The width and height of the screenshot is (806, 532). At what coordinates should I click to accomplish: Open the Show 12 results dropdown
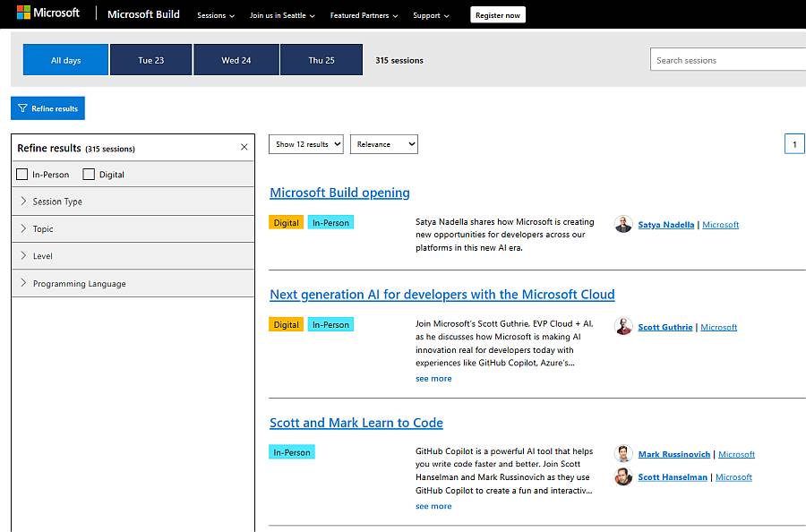click(x=306, y=144)
